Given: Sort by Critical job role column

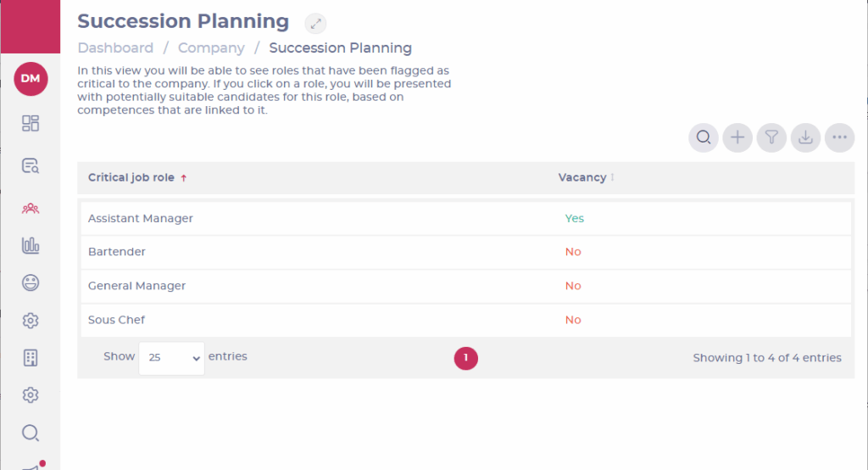Looking at the screenshot, I should pos(131,178).
